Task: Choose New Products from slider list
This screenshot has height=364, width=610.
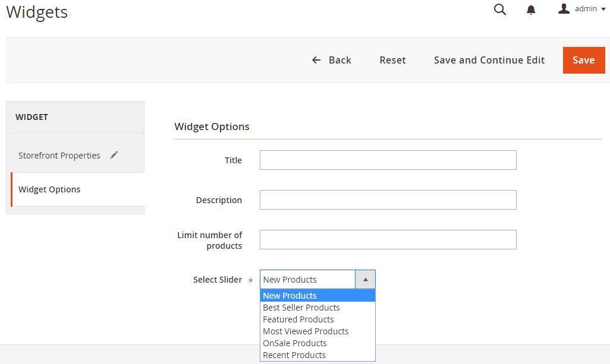Action: (290, 296)
